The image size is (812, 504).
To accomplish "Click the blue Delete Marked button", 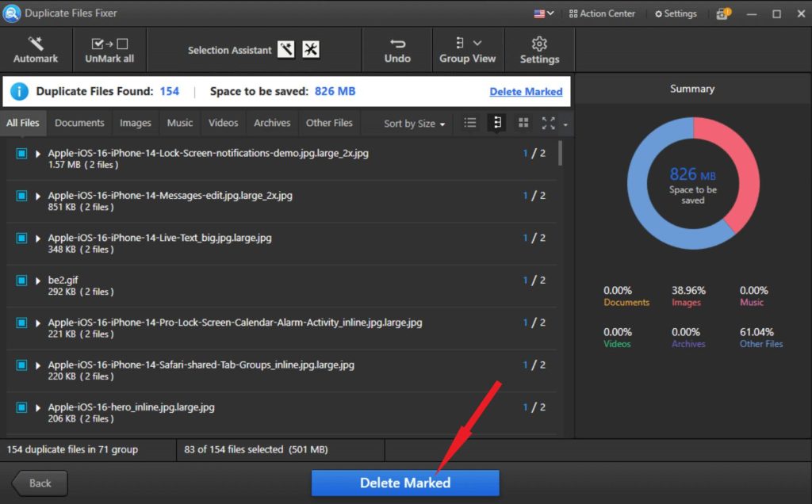I will pos(405,483).
